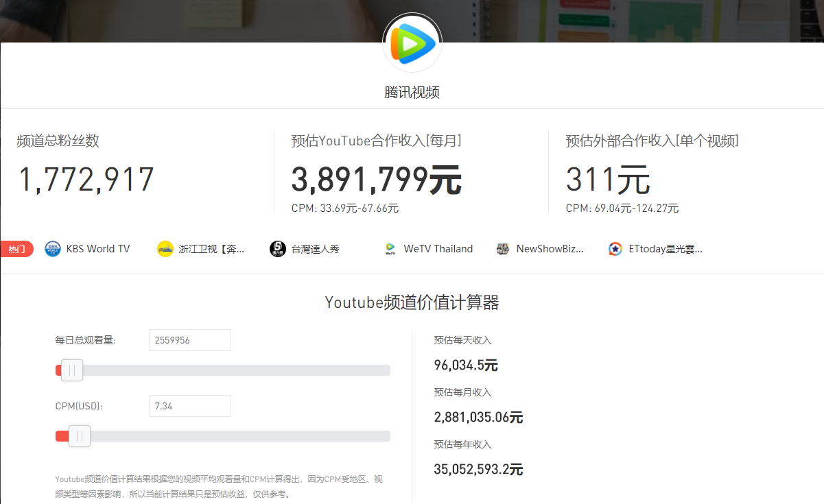Screen dimensions: 824x504
Task: Click the 腾讯视频 channel avatar icon
Action: coord(412,42)
